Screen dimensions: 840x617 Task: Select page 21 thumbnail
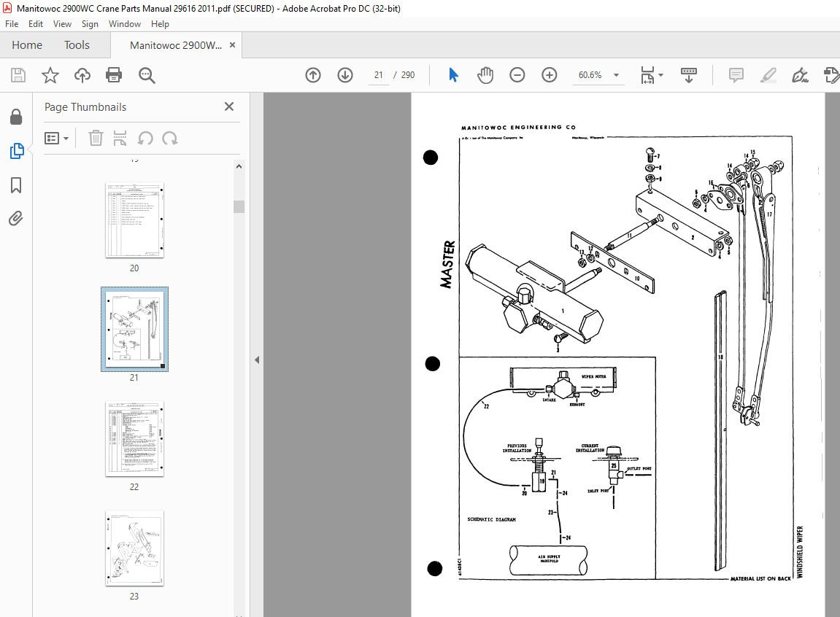tap(134, 329)
